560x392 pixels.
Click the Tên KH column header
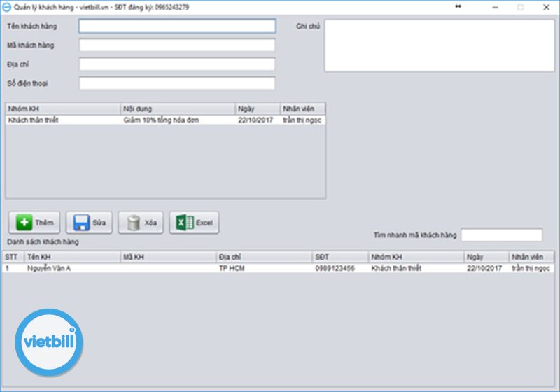pyautogui.click(x=71, y=257)
